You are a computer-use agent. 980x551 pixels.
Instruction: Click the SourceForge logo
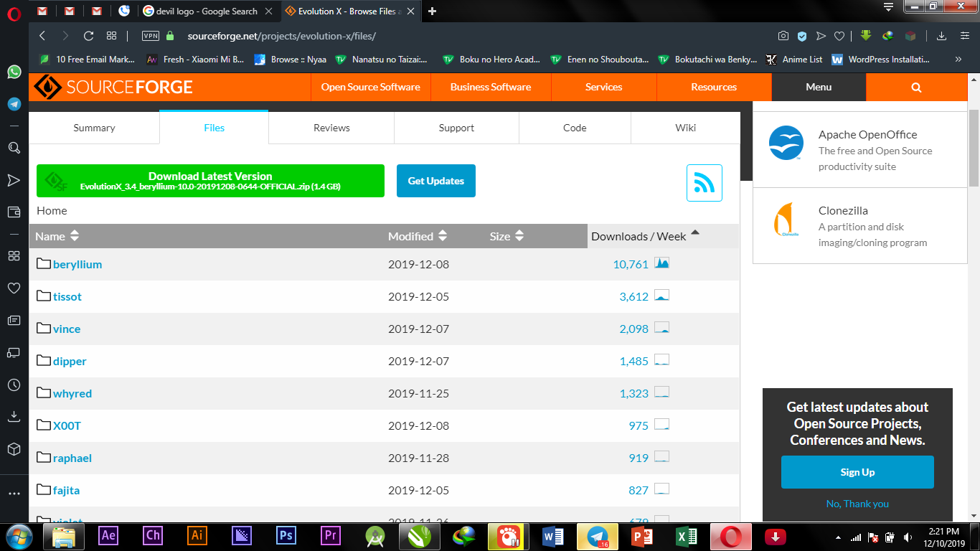point(114,87)
